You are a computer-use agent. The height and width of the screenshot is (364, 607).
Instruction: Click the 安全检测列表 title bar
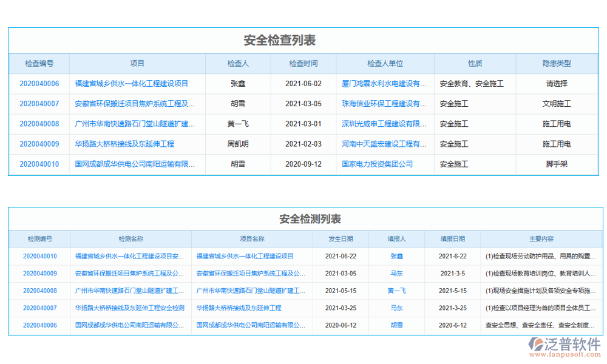[303, 217]
